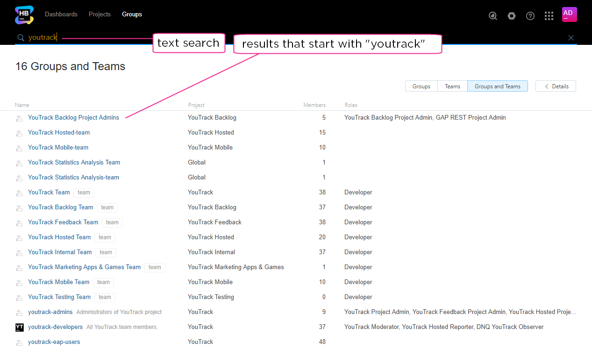Open settings via the hexagon gear icon
This screenshot has height=364, width=592.
coord(511,15)
